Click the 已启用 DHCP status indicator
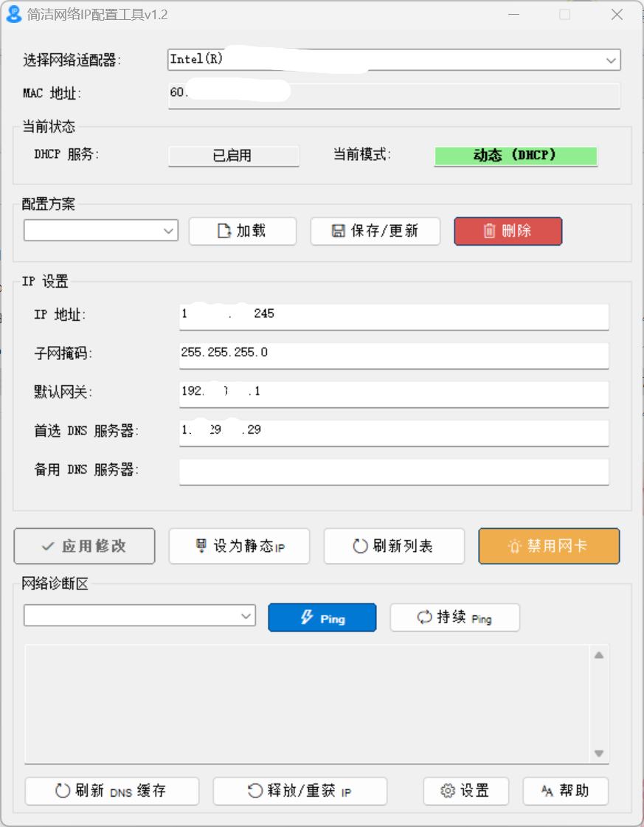The image size is (644, 827). (233, 156)
